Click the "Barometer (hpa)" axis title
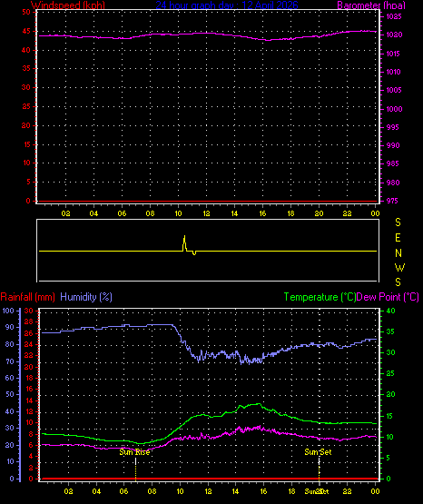Viewport: 423px width, 504px height. [371, 5]
